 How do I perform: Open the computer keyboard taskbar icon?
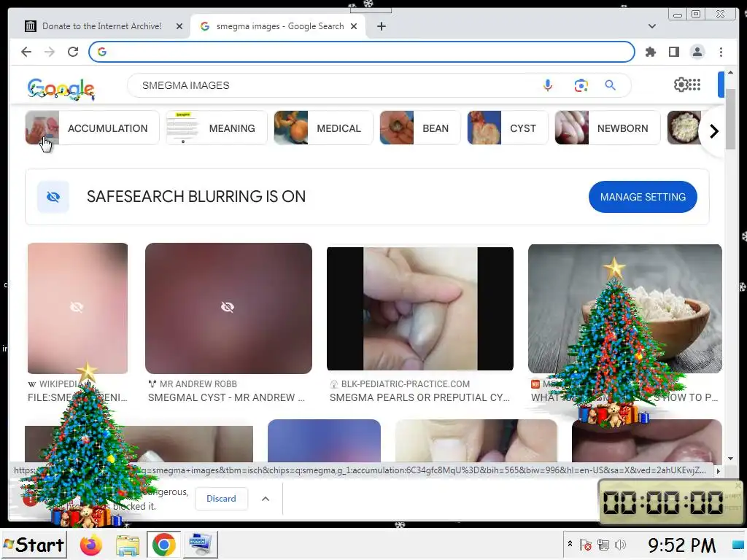click(x=200, y=545)
